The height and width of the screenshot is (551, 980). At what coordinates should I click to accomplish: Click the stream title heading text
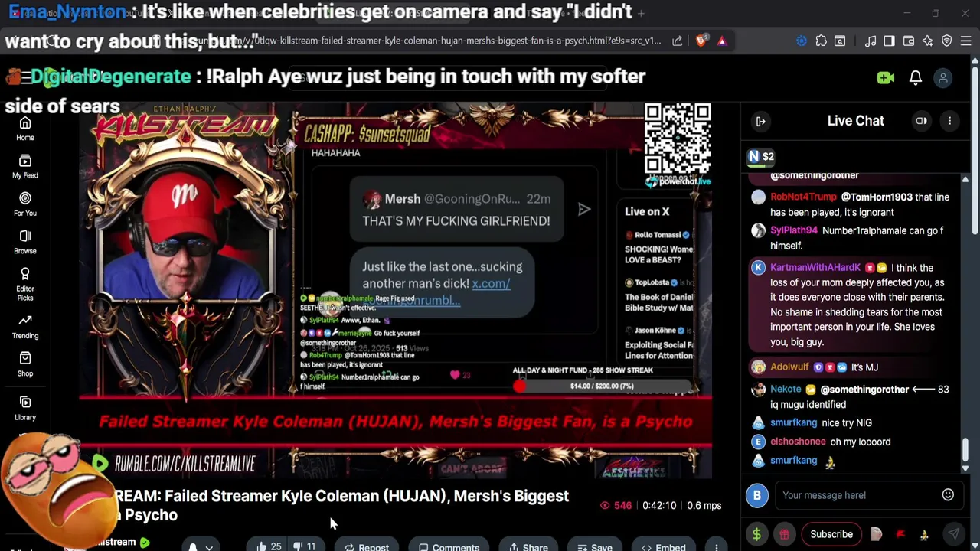click(x=341, y=505)
